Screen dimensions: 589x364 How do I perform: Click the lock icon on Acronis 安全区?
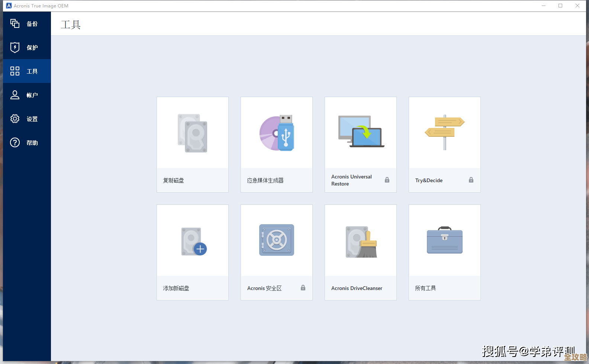point(303,288)
